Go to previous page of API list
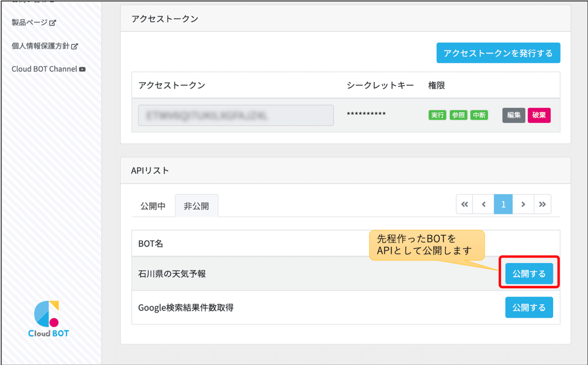 484,204
